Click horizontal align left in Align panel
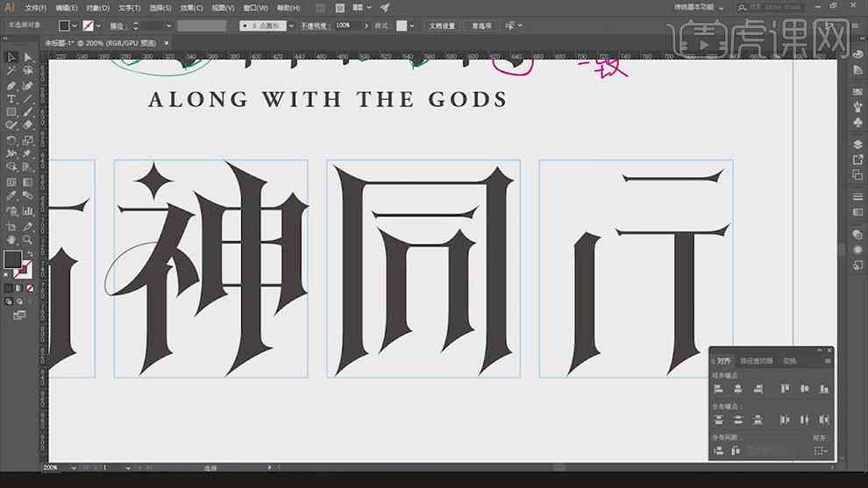The height and width of the screenshot is (488, 868). point(719,389)
